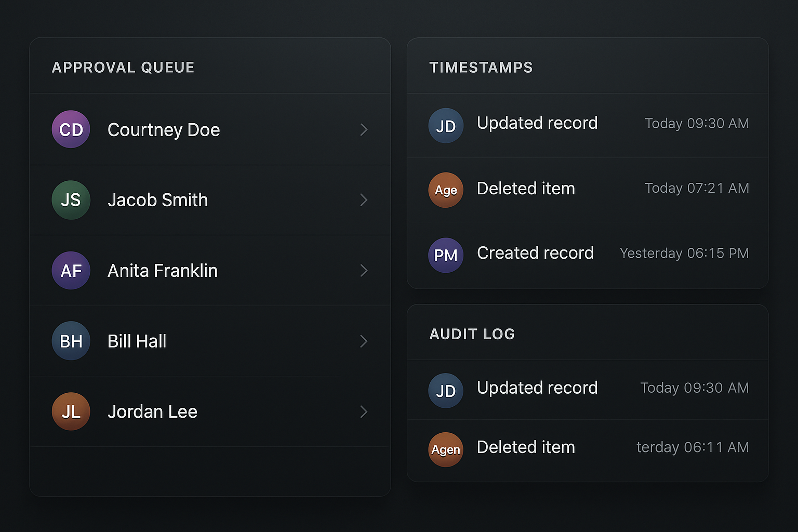The width and height of the screenshot is (798, 532).
Task: Click Jordan Lee's JL avatar
Action: click(71, 411)
